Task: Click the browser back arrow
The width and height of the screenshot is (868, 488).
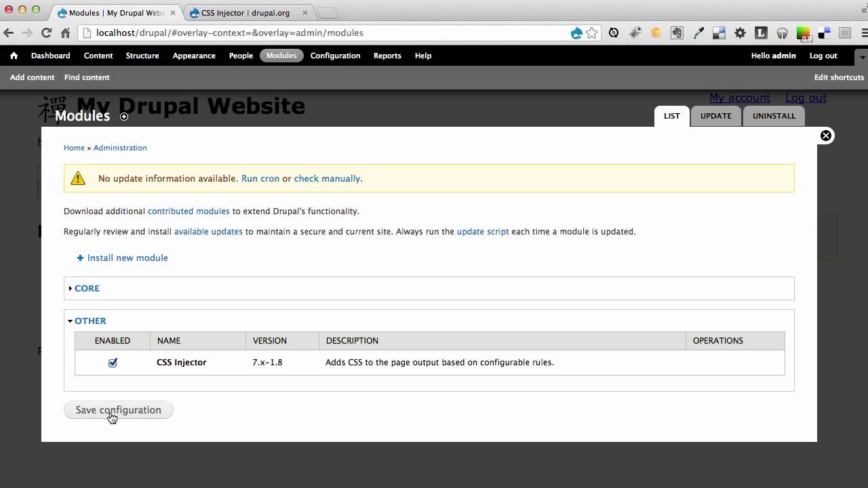Action: tap(9, 33)
